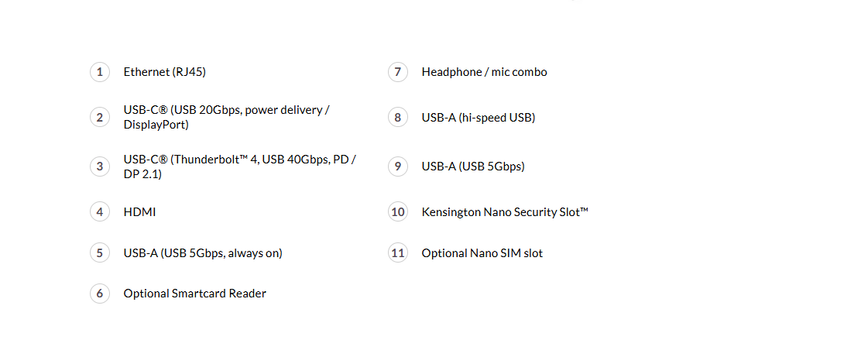
Task: Click the circled number 3 badge
Action: [100, 167]
